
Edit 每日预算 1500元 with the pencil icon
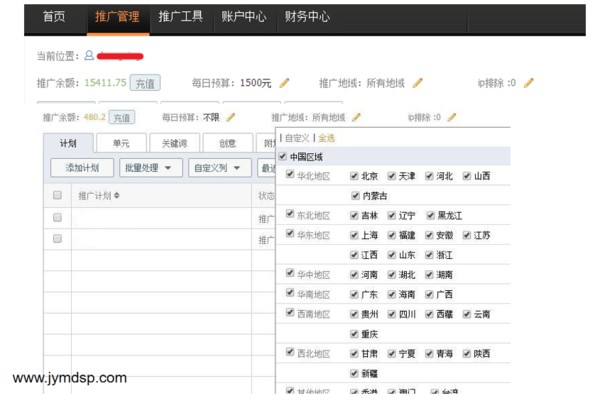click(x=285, y=83)
